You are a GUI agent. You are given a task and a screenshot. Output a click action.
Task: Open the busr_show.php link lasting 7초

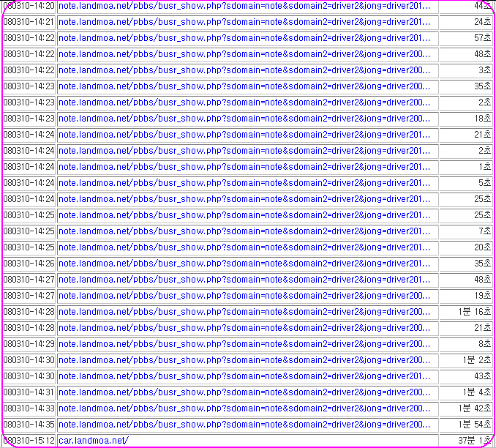point(244,231)
